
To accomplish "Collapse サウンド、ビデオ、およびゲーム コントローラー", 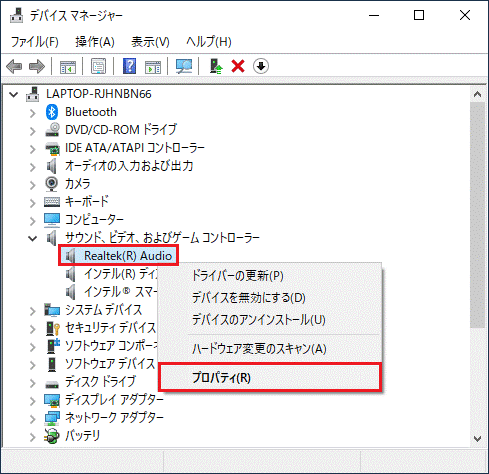I will click(32, 238).
